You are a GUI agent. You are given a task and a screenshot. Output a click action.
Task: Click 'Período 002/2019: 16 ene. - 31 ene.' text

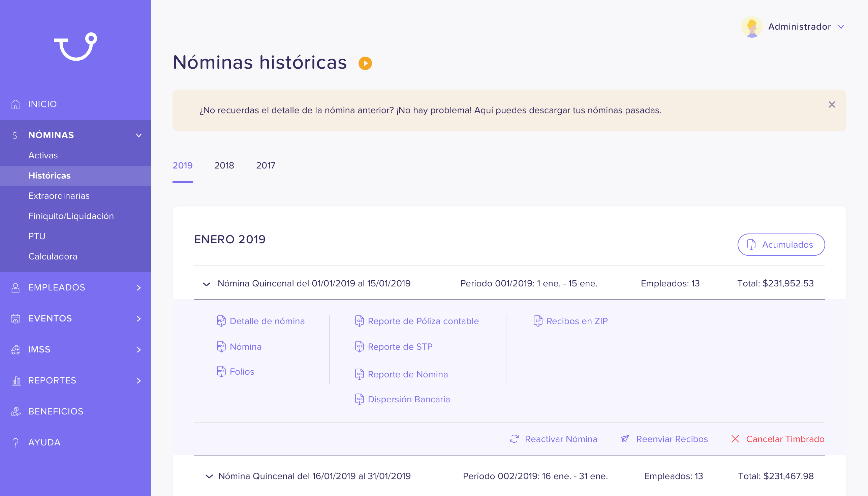(x=535, y=476)
